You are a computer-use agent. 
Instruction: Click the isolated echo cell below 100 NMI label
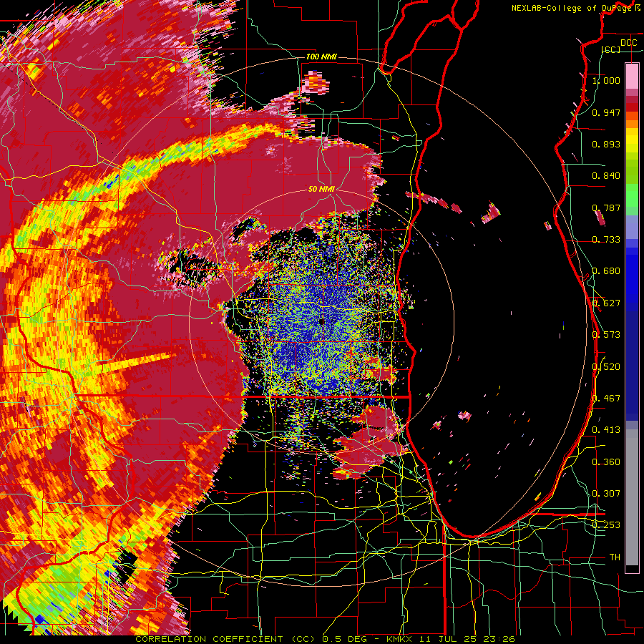pos(316,82)
